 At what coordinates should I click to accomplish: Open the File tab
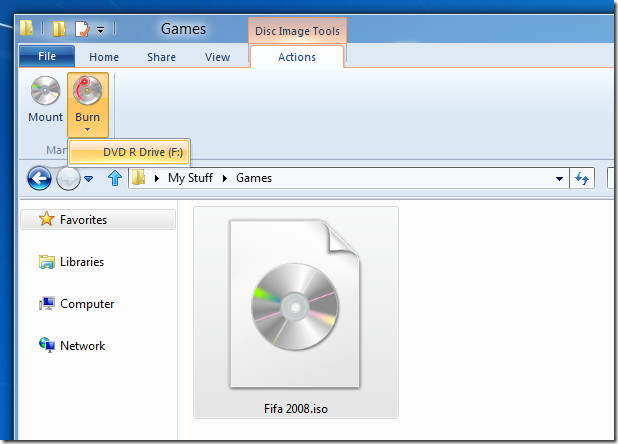[x=47, y=56]
